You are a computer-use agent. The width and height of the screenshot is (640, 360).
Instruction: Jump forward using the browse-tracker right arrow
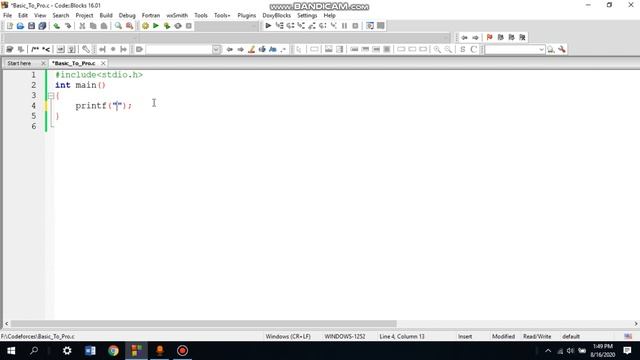pyautogui.click(x=476, y=37)
